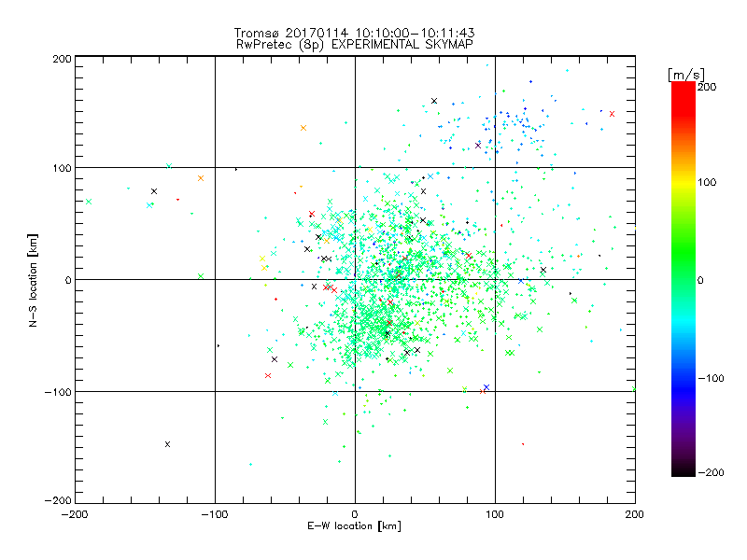This screenshot has width=747, height=560.
Task: Select the subtitle 'RwPretec (8p) EXPERIMENTAL SKYMAP'
Action: pyautogui.click(x=355, y=44)
